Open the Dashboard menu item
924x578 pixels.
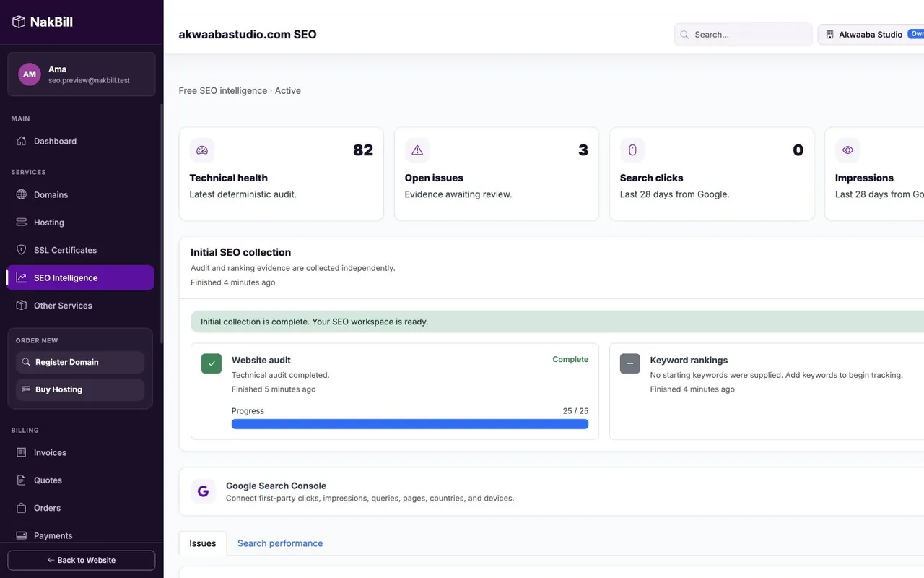click(81, 141)
